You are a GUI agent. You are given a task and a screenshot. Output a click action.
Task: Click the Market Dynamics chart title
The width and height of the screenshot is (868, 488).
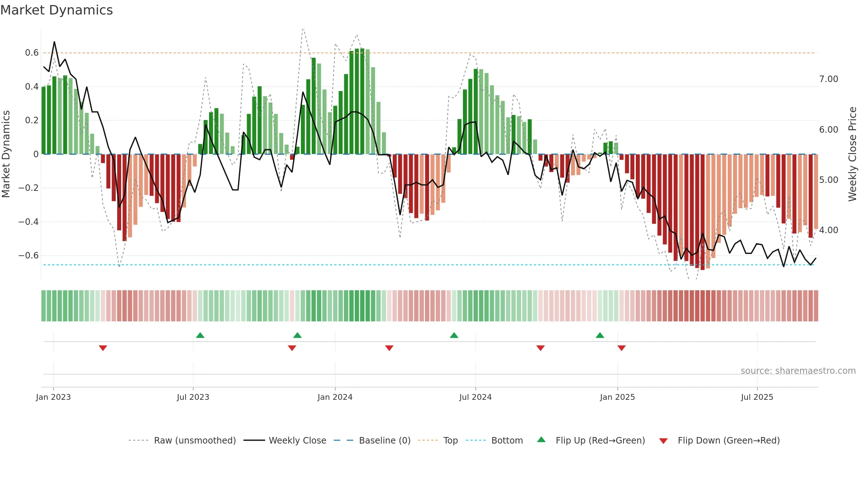point(57,10)
